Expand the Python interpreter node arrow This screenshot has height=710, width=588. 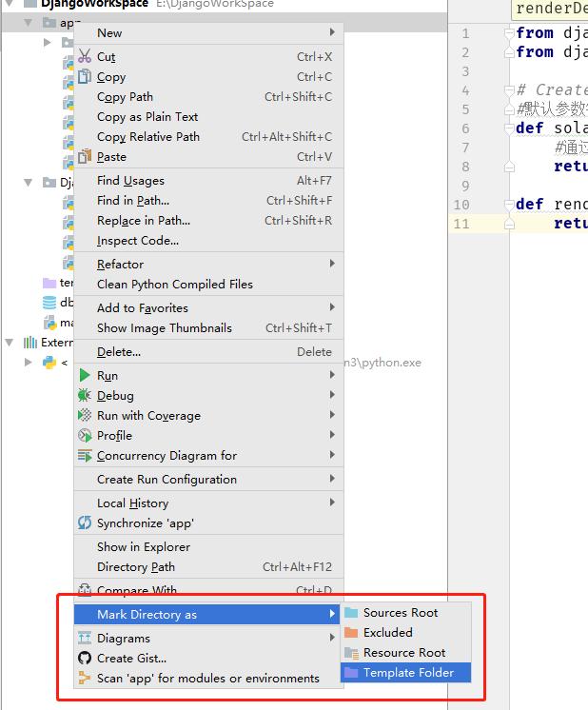[x=28, y=363]
